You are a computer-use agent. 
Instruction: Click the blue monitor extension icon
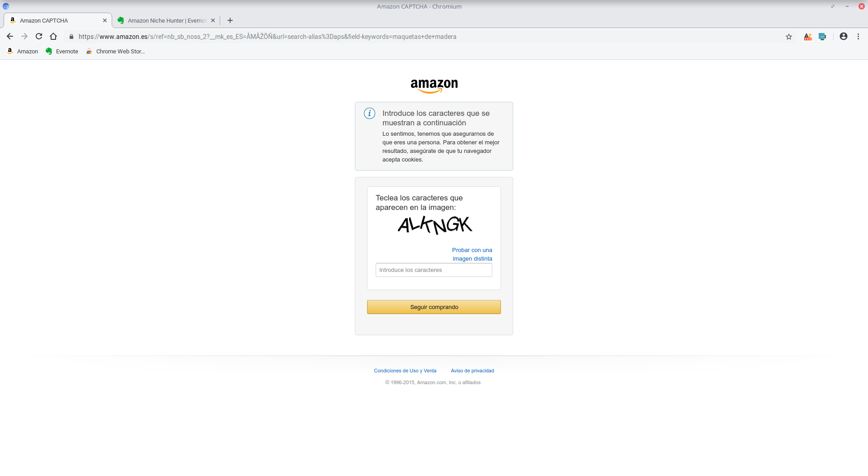[822, 37]
